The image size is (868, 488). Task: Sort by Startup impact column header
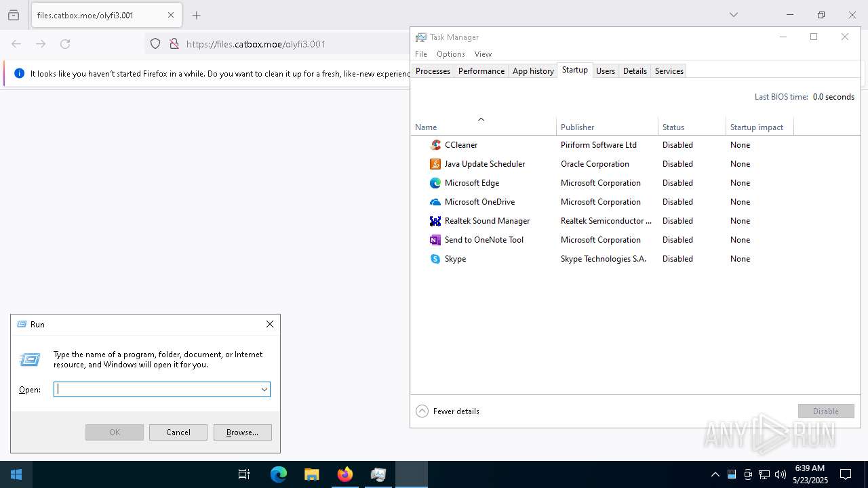pos(759,127)
